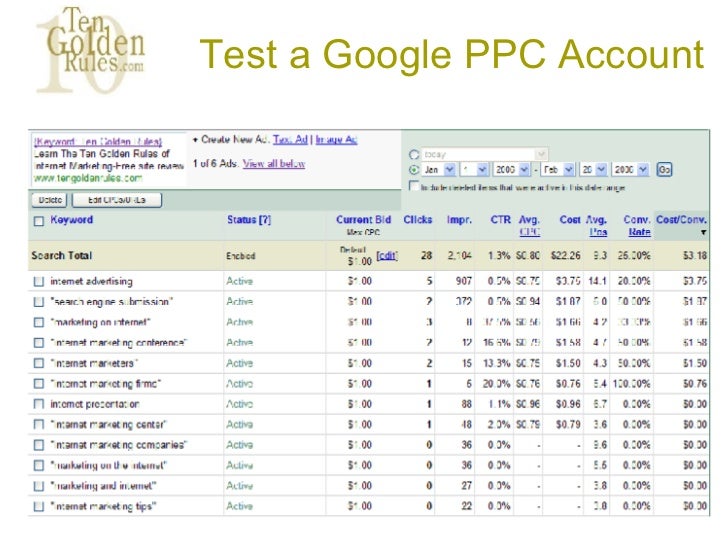
Task: Check the 'internet marketing center' row box
Action: (39, 424)
